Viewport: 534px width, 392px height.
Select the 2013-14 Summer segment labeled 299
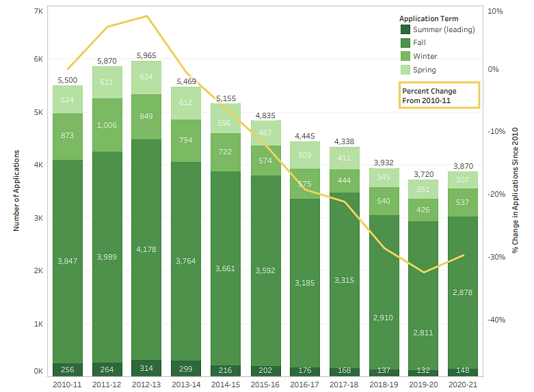click(186, 369)
